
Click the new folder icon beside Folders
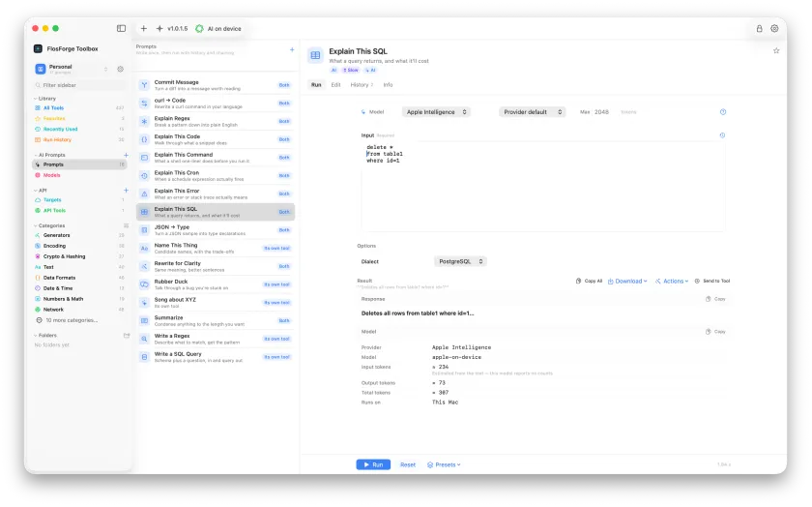click(127, 336)
